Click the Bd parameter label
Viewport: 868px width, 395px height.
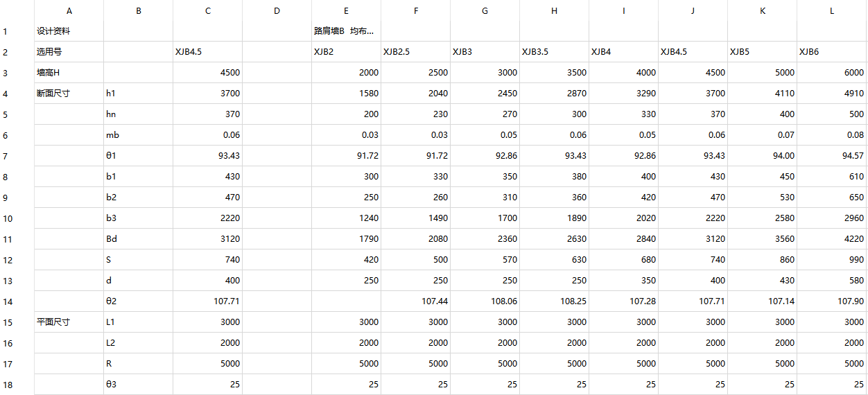(138, 239)
